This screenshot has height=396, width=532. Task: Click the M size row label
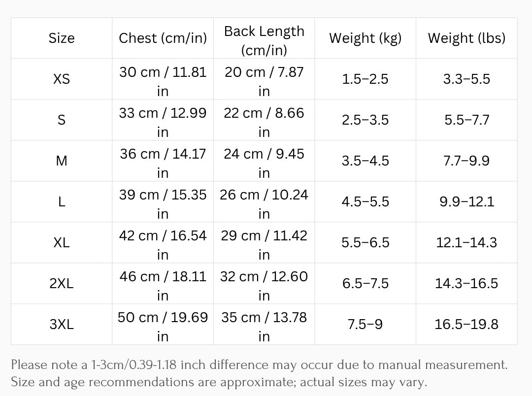pyautogui.click(x=62, y=161)
